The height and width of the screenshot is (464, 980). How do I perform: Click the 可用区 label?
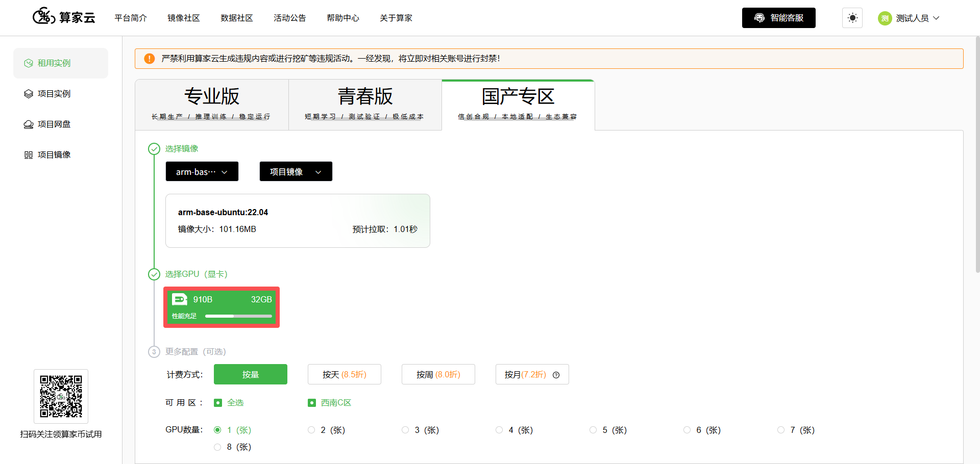[x=184, y=403]
